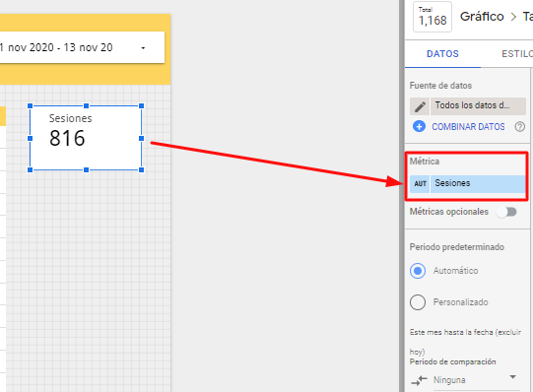Select the Personalizado radio button
Screen dimensions: 533x392
click(418, 302)
